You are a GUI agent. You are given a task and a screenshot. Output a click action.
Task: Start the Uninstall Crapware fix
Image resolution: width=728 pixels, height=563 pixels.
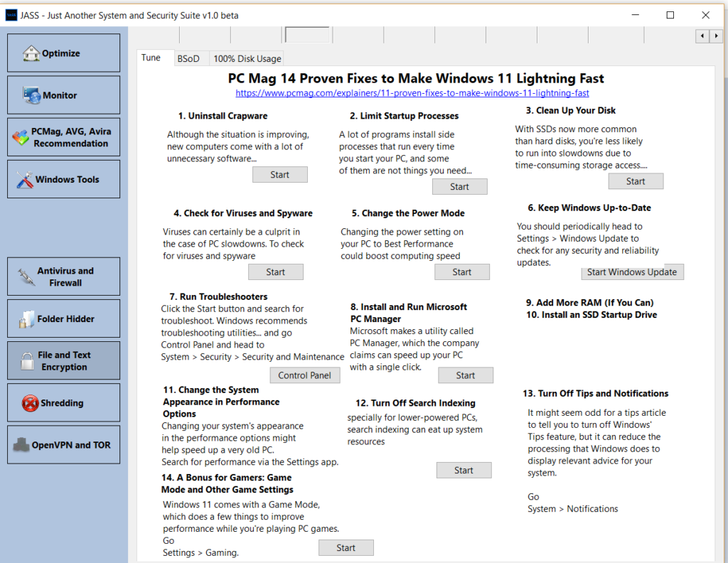point(280,175)
